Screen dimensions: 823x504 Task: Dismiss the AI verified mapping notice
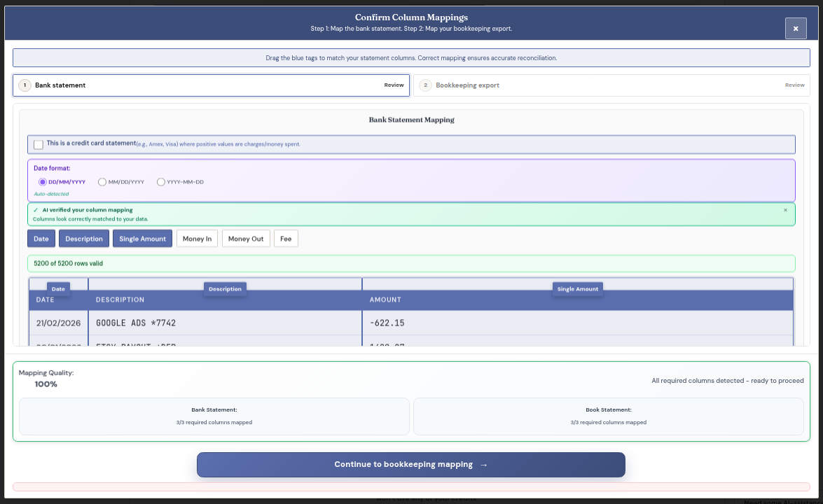click(x=785, y=210)
